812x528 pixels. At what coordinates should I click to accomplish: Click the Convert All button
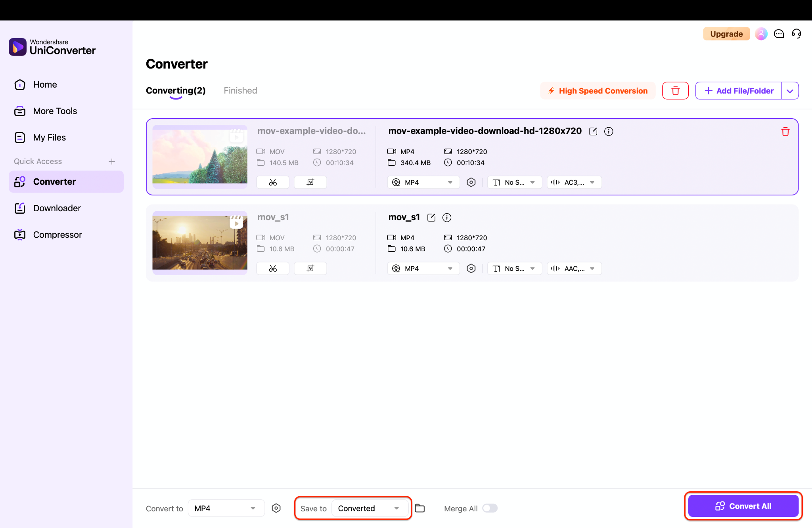tap(743, 506)
